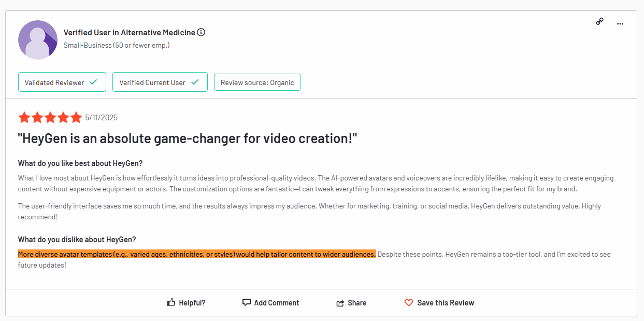Click the Verified User in Alternative Medicine name

tap(129, 32)
